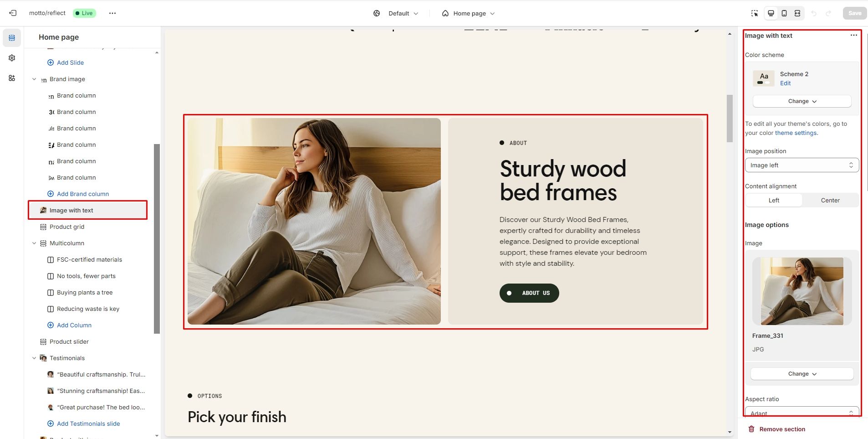The image size is (868, 439).
Task: Open Image with text section options menu
Action: click(853, 36)
